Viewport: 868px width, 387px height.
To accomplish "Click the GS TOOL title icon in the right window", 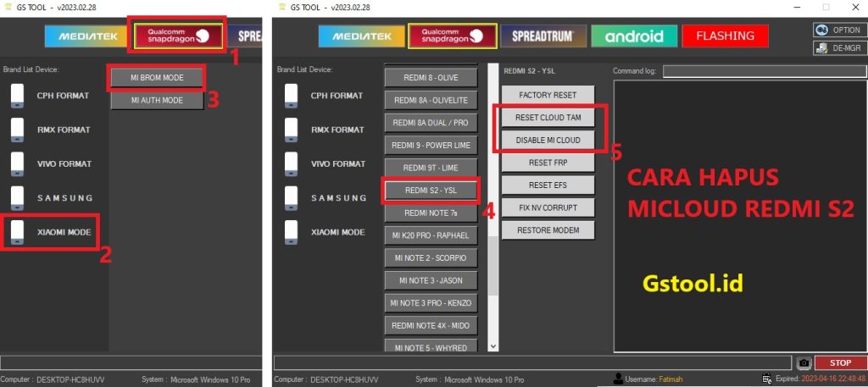I will click(x=281, y=7).
